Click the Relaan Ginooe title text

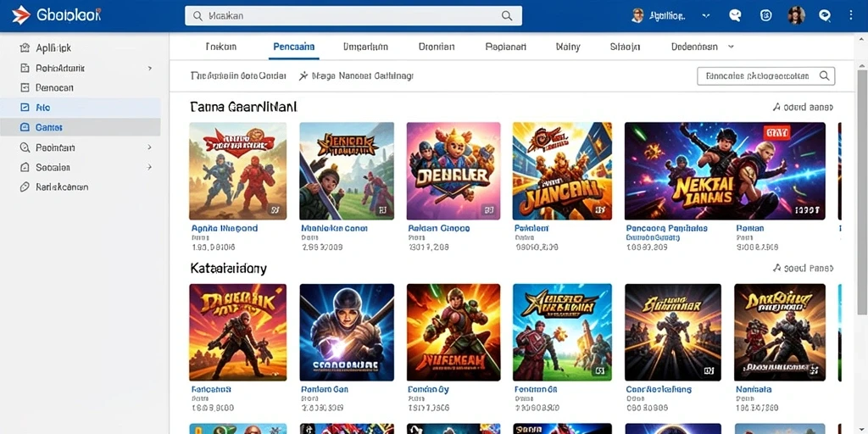pos(438,228)
